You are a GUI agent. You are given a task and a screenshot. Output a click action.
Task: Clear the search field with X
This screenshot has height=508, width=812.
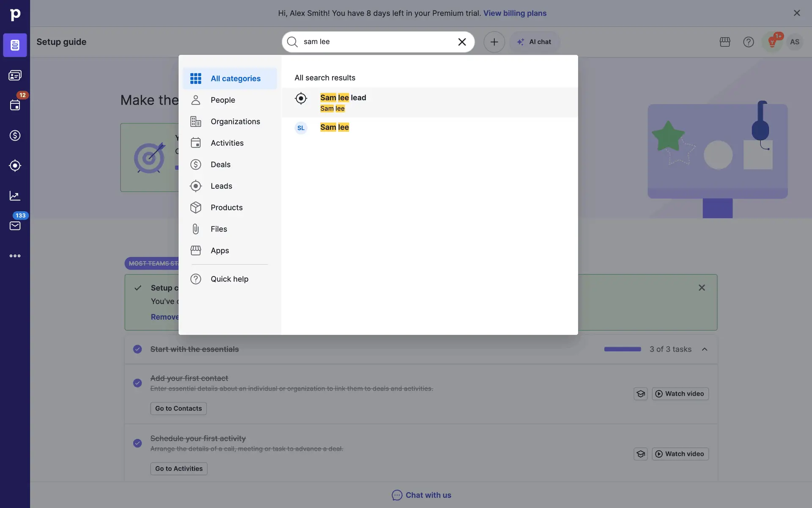462,42
